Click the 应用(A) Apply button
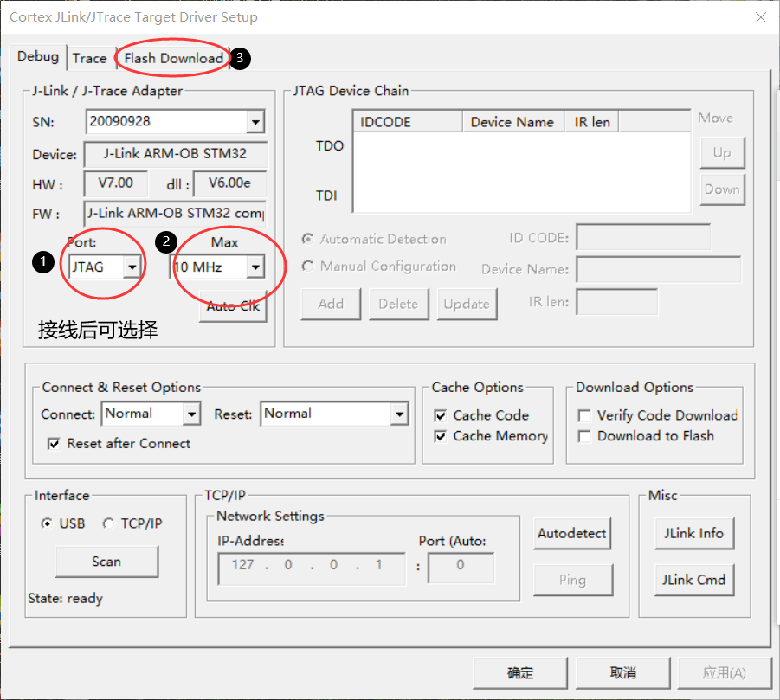 pyautogui.click(x=725, y=673)
